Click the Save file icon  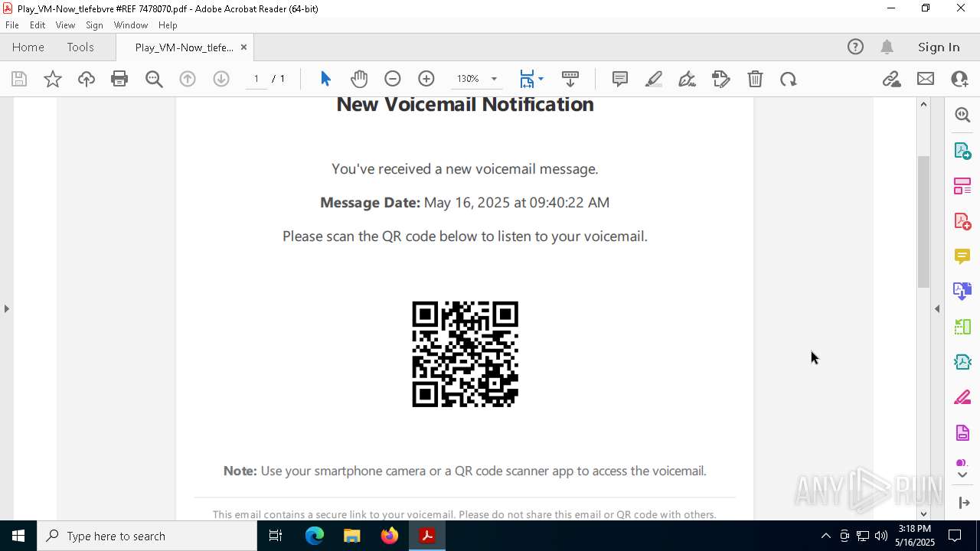click(x=19, y=79)
